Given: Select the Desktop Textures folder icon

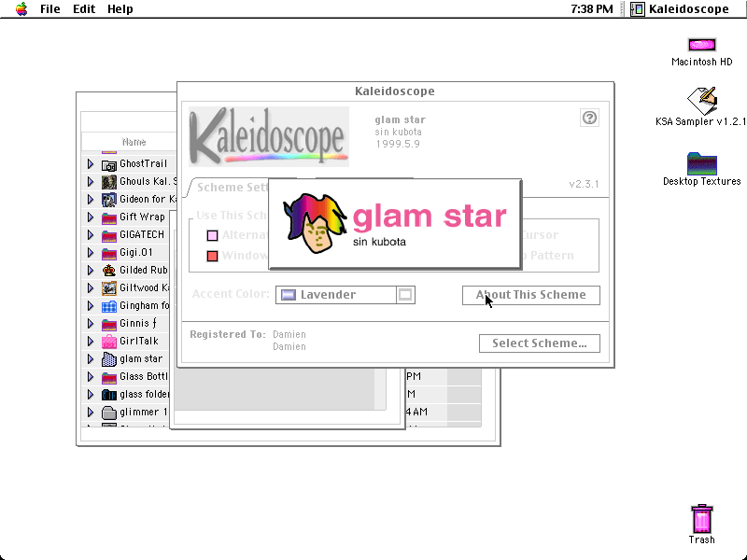Looking at the screenshot, I should click(x=702, y=164).
